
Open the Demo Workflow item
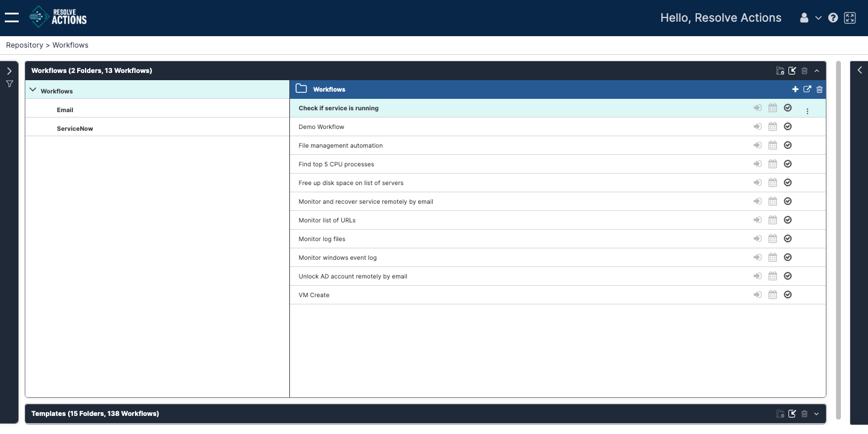coord(321,127)
